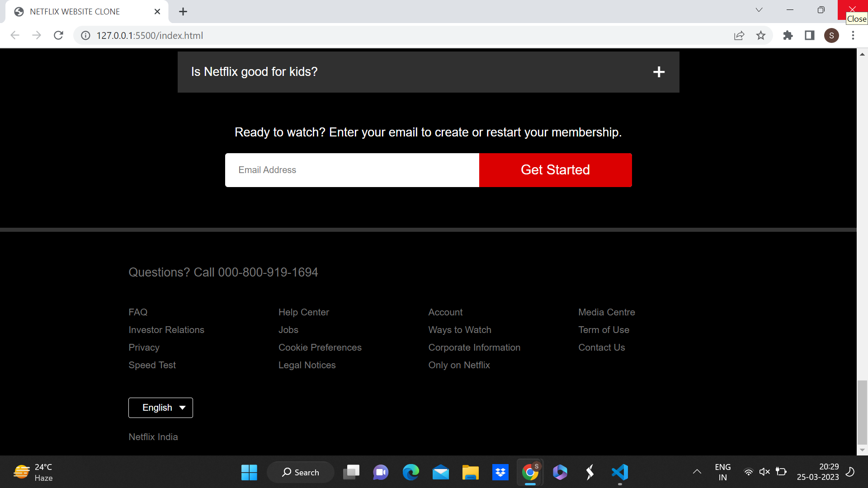Bookmark the page with the star icon
The image size is (868, 488).
coord(761,35)
